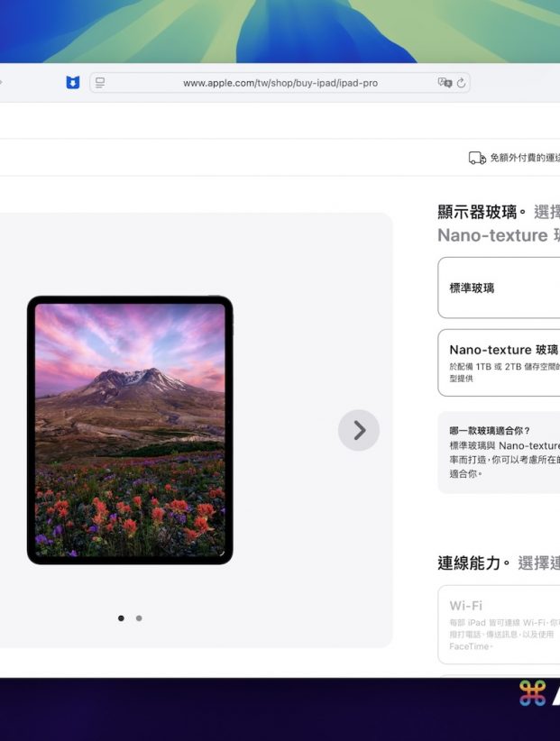560x741 pixels.
Task: Click the translate page icon
Action: [445, 83]
